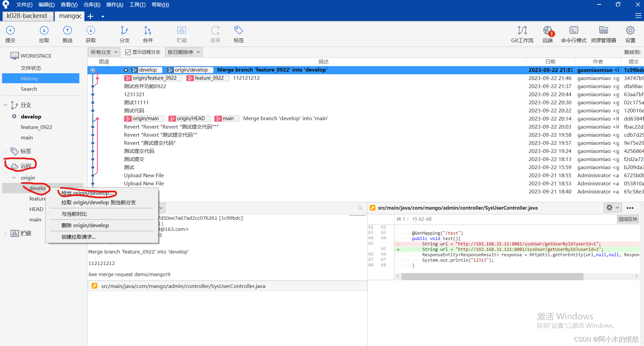Toggle 显示远程分支 checkbox

click(128, 52)
